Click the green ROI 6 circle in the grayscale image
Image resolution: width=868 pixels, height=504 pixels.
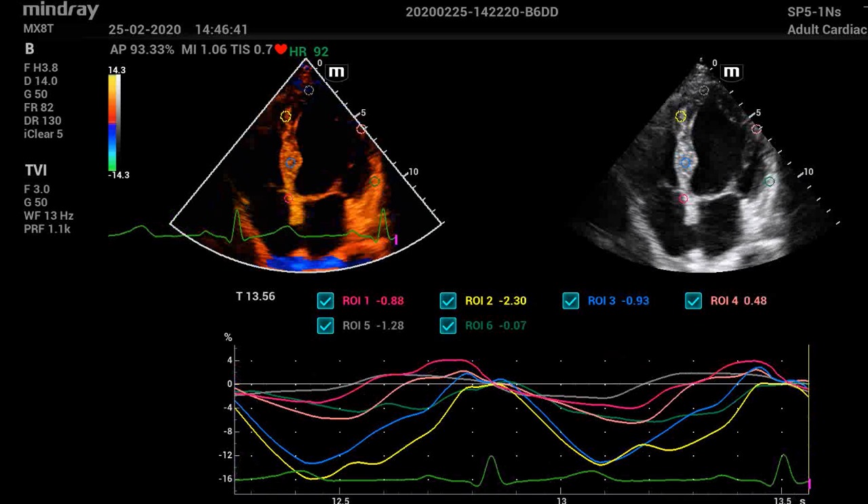tap(769, 182)
